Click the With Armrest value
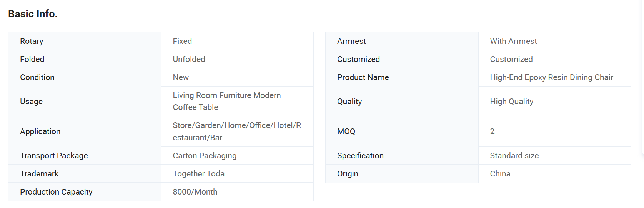This screenshot has height=208, width=644. pos(513,41)
